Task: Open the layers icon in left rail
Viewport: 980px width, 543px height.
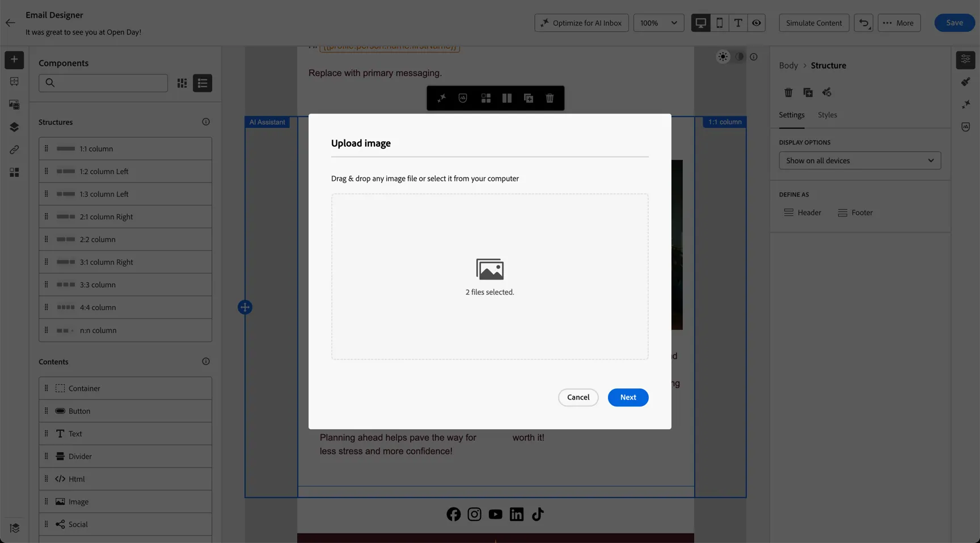Action: tap(14, 127)
